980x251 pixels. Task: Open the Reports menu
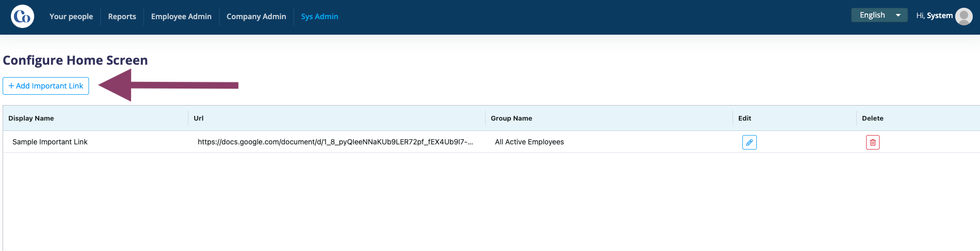[x=122, y=17]
